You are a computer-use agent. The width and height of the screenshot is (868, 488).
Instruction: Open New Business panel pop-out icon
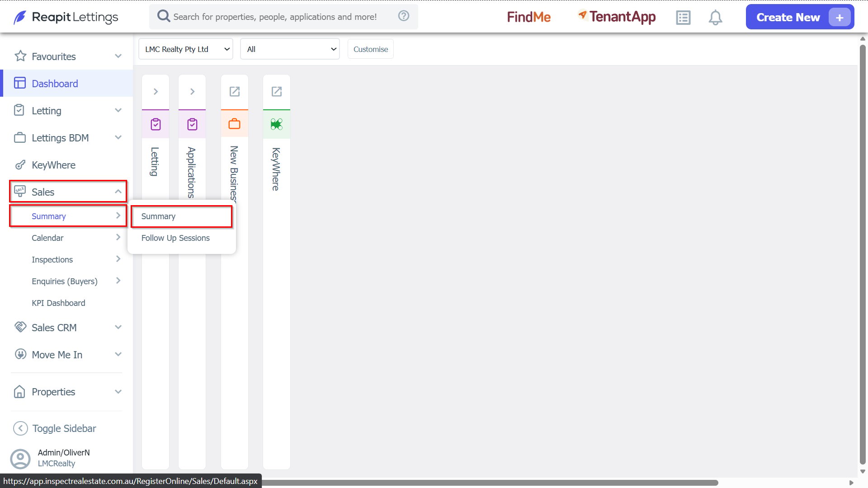(234, 92)
